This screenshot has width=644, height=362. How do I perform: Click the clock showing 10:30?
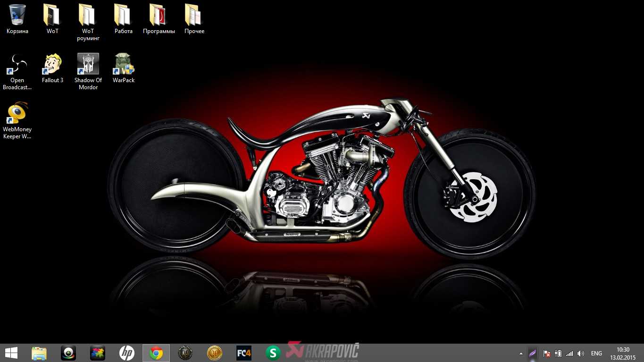pyautogui.click(x=623, y=353)
